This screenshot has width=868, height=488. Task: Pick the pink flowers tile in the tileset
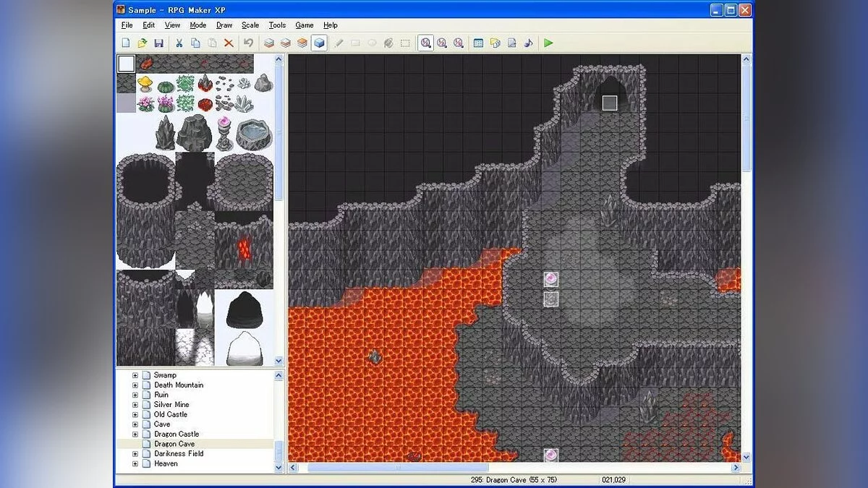tap(145, 103)
